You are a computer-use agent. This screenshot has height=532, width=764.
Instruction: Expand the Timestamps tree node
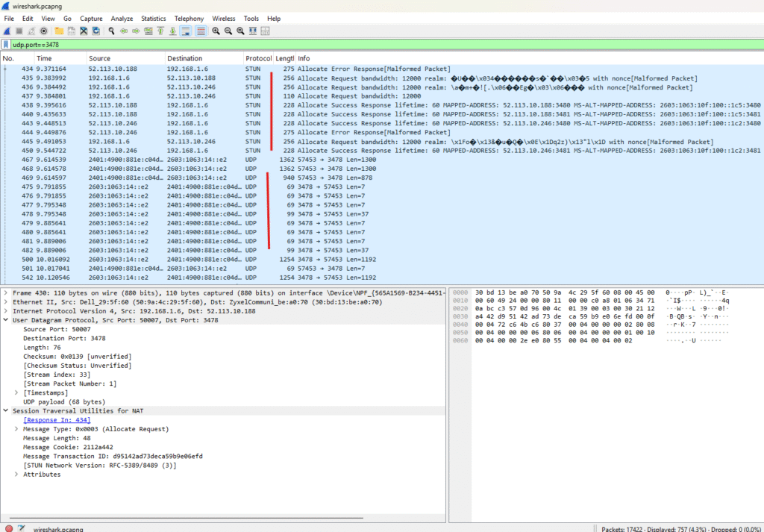pos(17,392)
